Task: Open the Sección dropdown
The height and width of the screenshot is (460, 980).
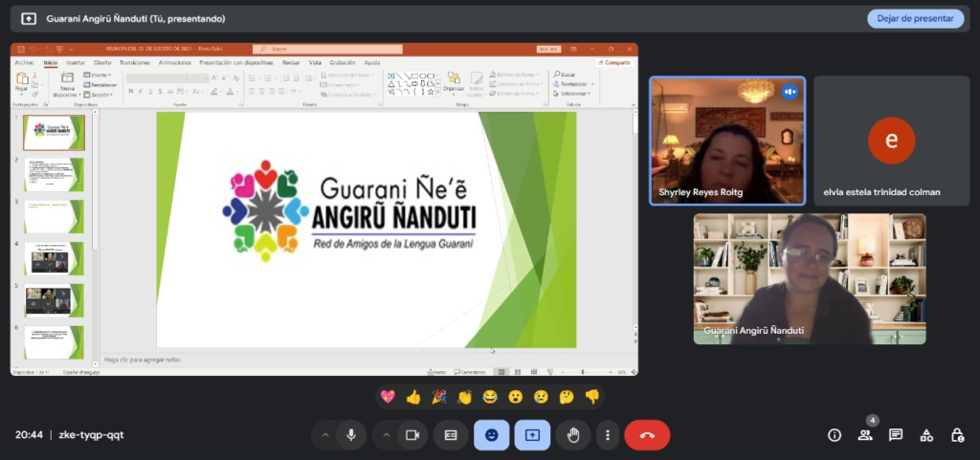Action: pos(99,95)
